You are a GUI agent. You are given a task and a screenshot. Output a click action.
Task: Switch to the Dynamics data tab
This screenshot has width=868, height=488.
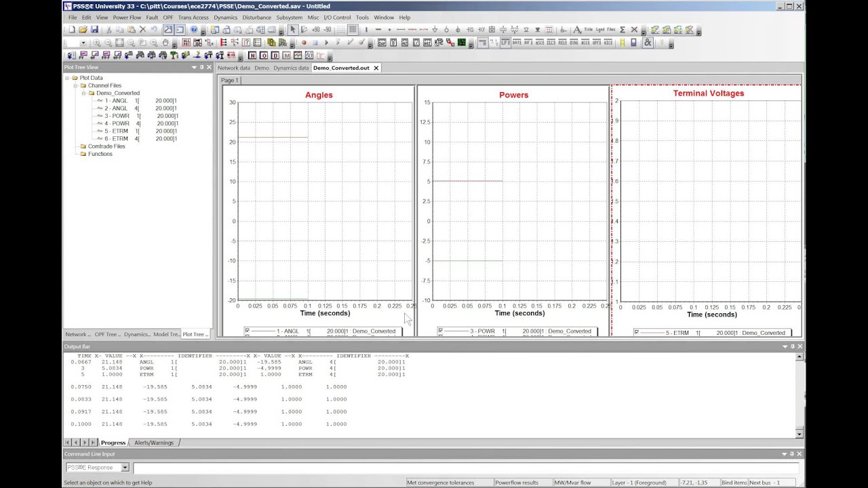[291, 68]
